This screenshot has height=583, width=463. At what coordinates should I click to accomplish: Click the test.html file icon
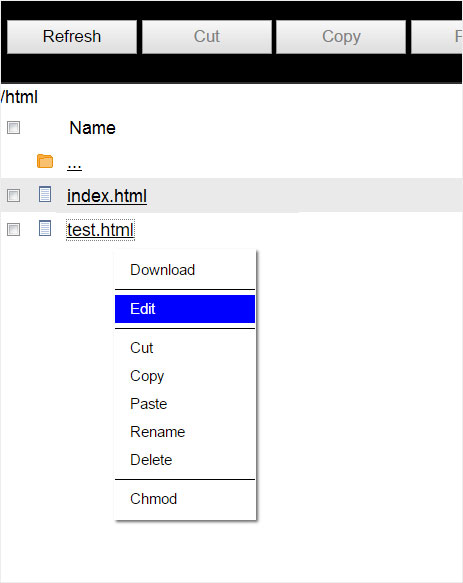click(45, 228)
